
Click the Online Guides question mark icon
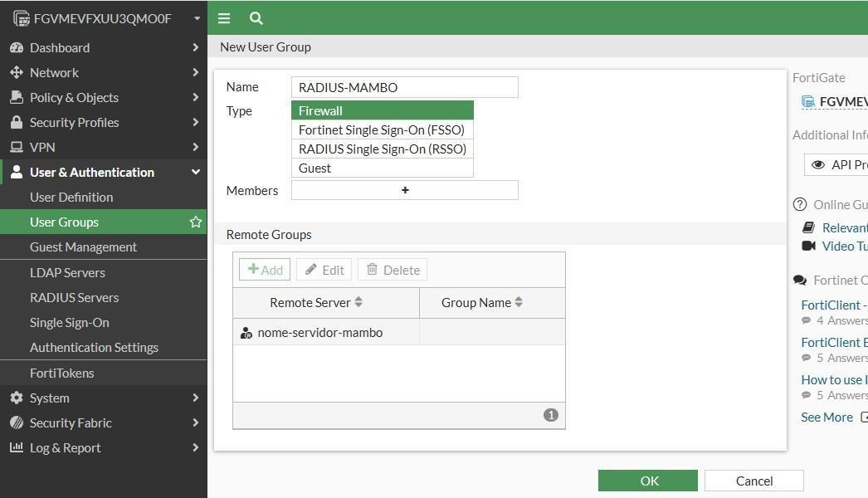coord(800,204)
